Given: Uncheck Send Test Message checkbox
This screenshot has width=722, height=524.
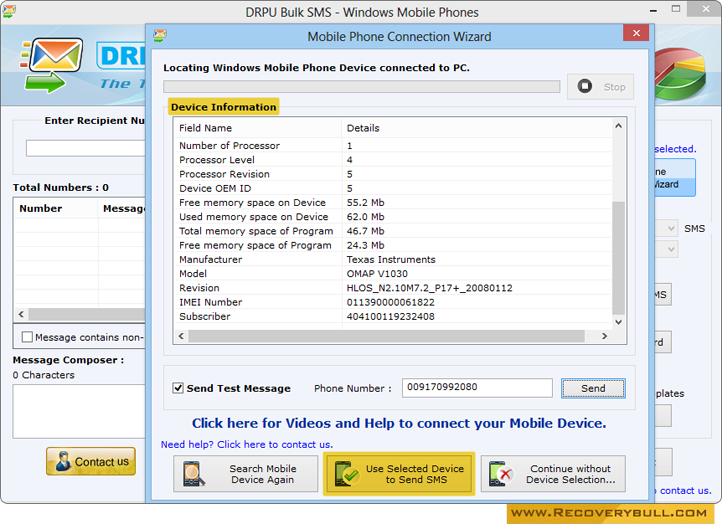Looking at the screenshot, I should (178, 388).
